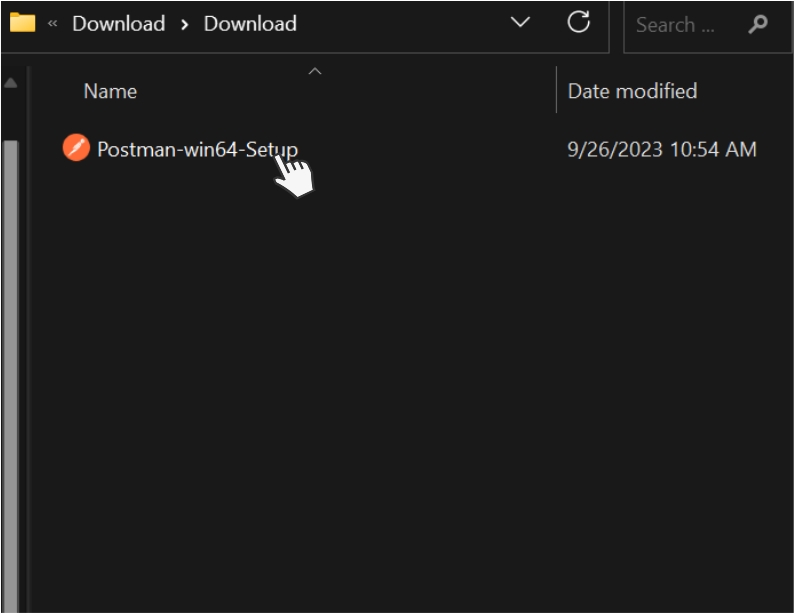Click the divider between Name and Date modified
Viewport: 794px width, 613px height.
pos(556,91)
